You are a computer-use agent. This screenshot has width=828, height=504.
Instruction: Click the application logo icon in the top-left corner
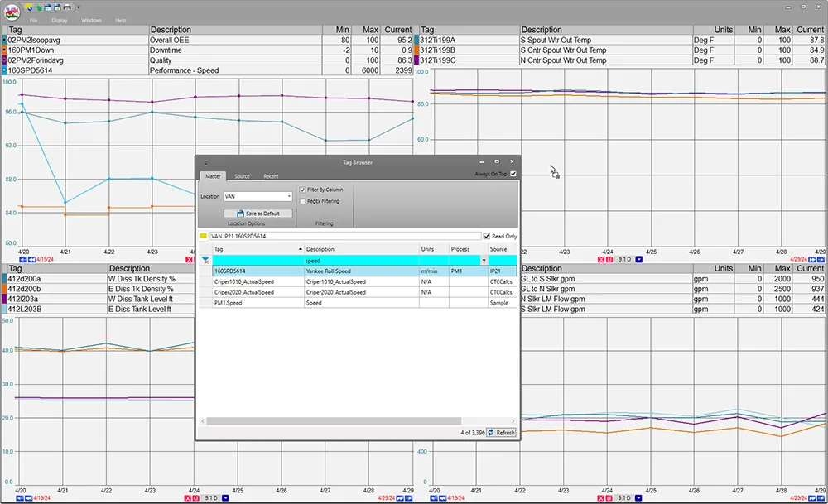point(12,10)
